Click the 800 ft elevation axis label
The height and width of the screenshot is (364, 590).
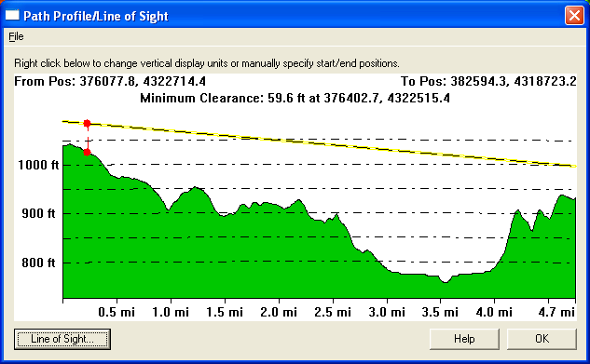38,263
